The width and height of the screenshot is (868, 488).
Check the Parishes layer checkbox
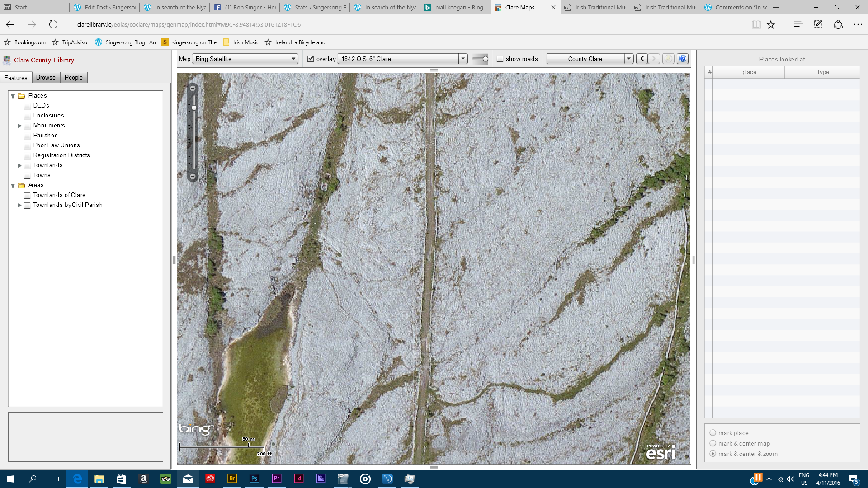coord(27,136)
